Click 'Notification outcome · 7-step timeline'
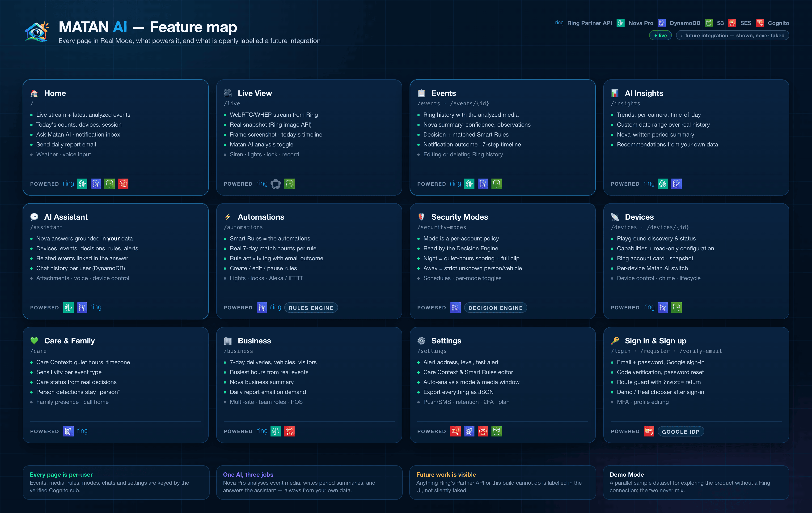The width and height of the screenshot is (812, 513). pyautogui.click(x=472, y=145)
